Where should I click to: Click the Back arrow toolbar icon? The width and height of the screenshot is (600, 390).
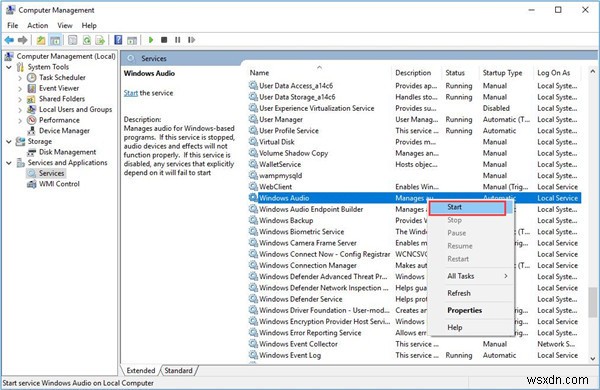(9, 40)
